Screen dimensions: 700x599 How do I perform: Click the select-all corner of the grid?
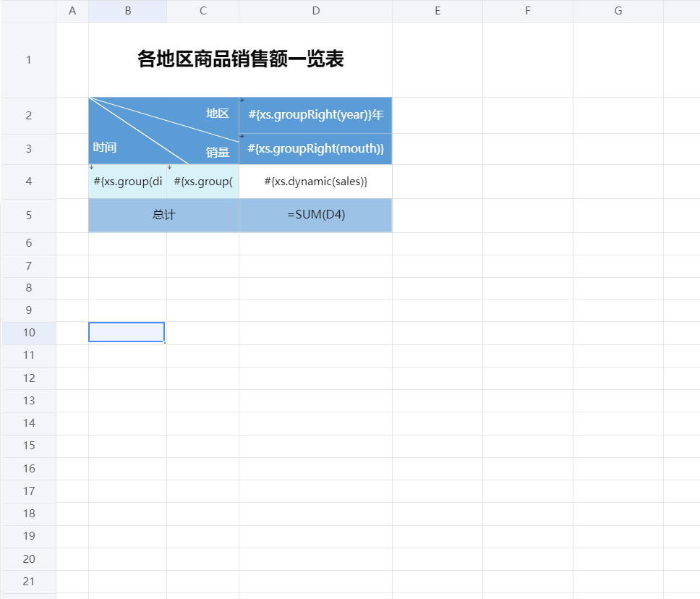click(29, 11)
